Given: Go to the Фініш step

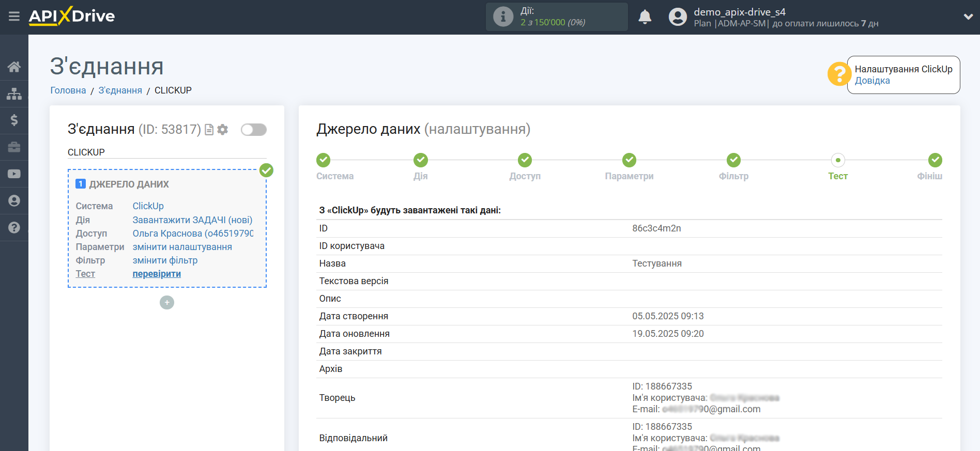Looking at the screenshot, I should click(x=935, y=160).
